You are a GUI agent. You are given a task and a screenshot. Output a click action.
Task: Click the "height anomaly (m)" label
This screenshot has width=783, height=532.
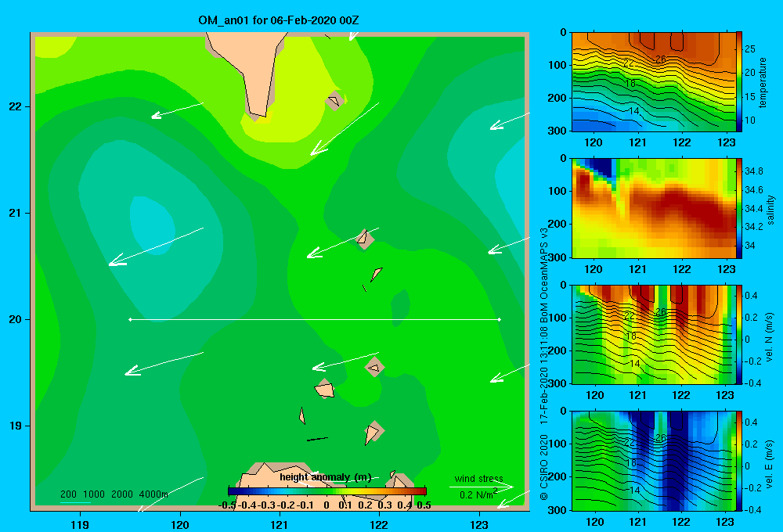coord(326,477)
